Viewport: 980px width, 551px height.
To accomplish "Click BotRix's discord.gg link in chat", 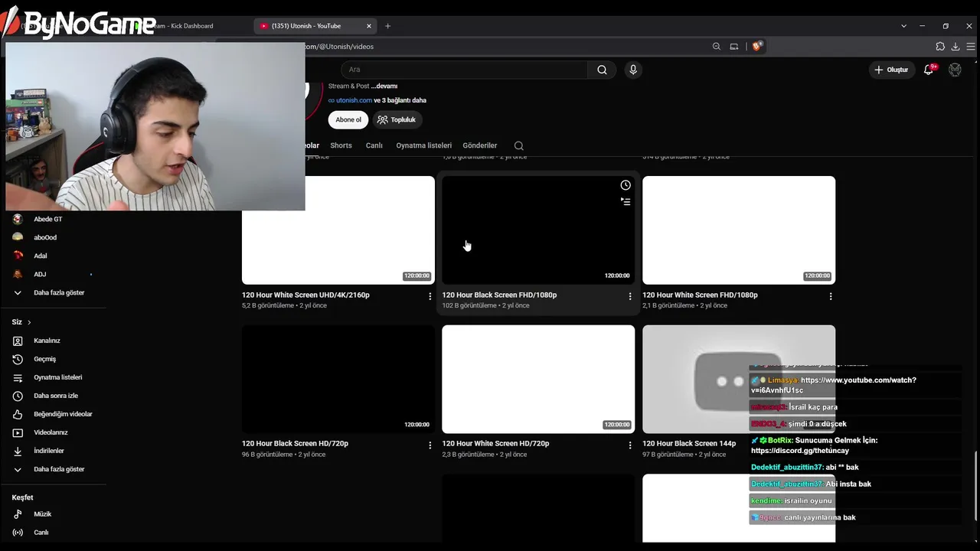I will [800, 451].
